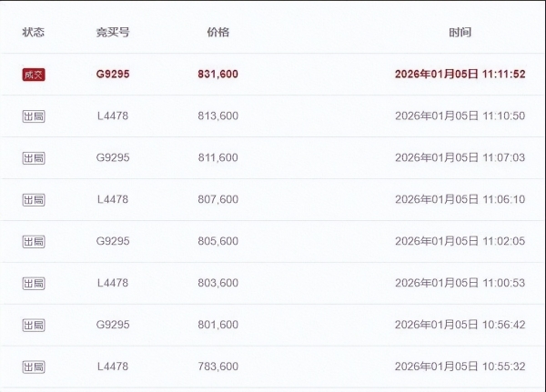The width and height of the screenshot is (546, 392).
Task: Click the 时间 column header
Action: [460, 33]
